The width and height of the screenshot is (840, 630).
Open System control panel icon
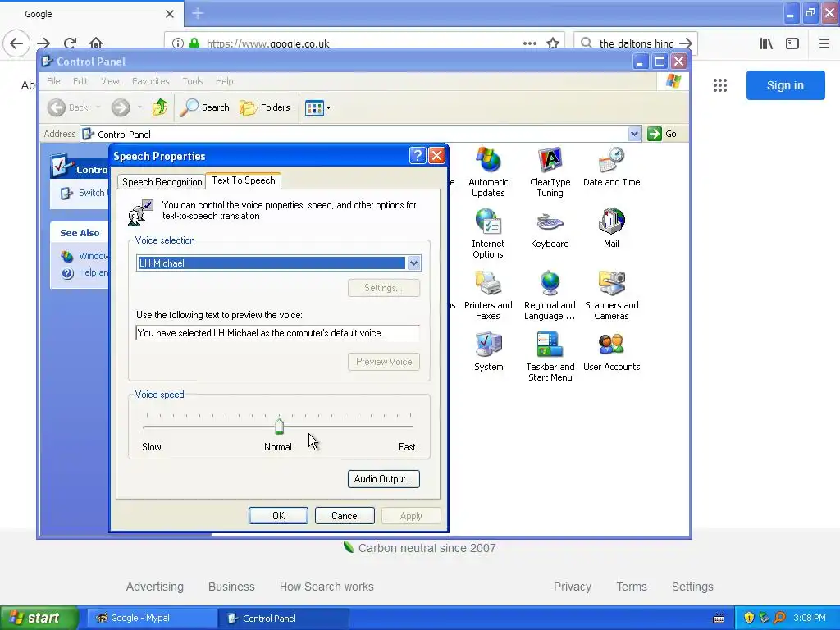[x=488, y=351]
